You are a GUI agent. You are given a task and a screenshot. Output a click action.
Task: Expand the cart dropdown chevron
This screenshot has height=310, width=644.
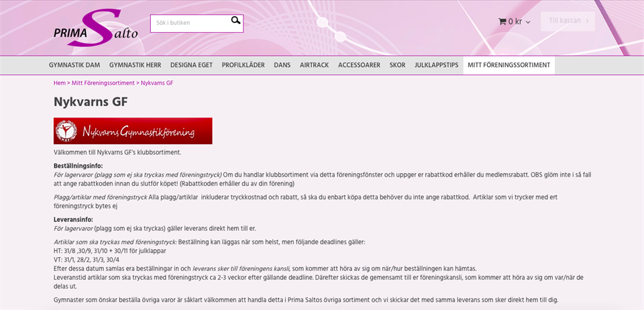(528, 22)
